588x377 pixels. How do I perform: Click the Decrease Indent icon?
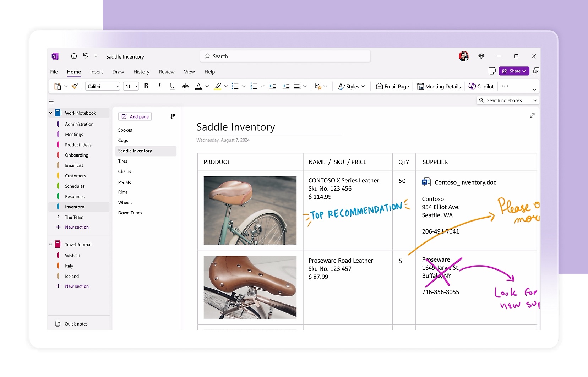coord(273,86)
